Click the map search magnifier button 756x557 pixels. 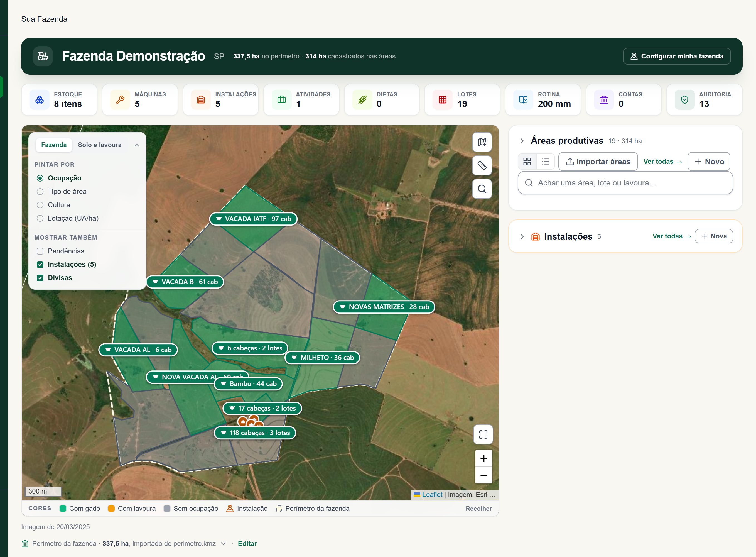coord(482,189)
